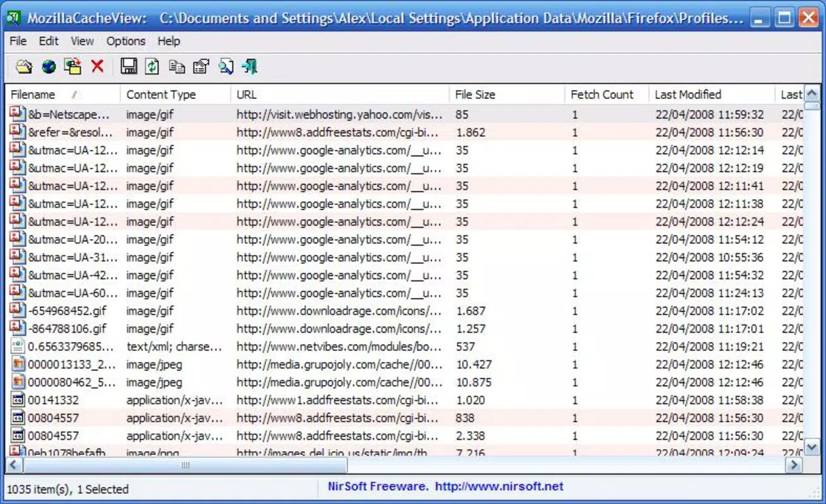The width and height of the screenshot is (826, 504).
Task: Open the Options menu
Action: click(125, 41)
